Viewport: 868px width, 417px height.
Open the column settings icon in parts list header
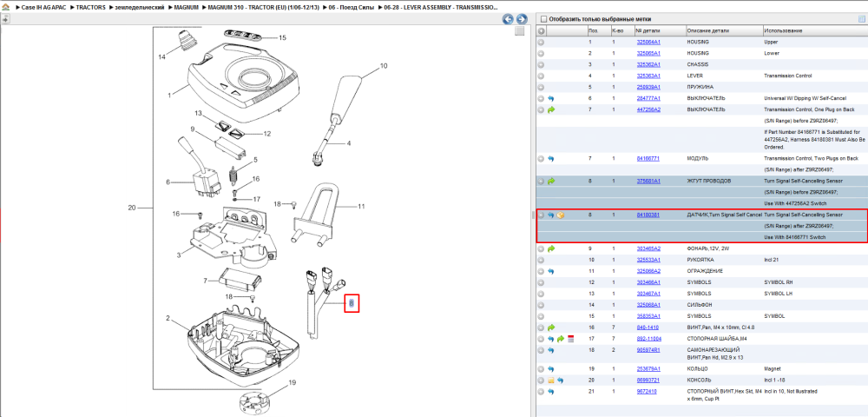coord(861,19)
